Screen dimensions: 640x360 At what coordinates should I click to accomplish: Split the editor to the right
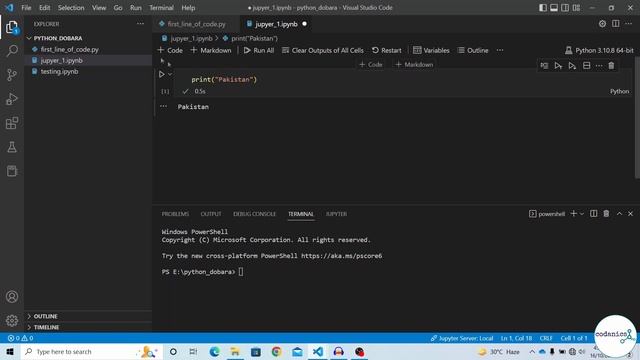tap(616, 24)
